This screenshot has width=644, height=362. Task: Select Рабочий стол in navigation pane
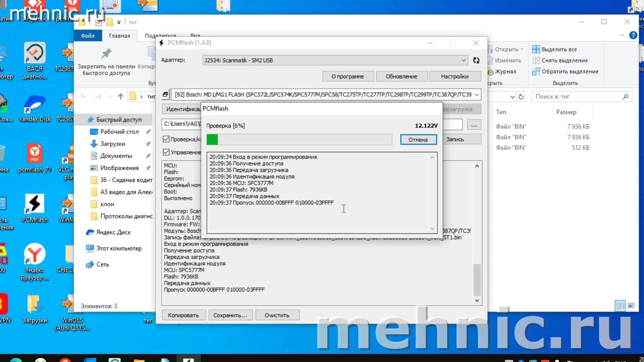(x=119, y=132)
